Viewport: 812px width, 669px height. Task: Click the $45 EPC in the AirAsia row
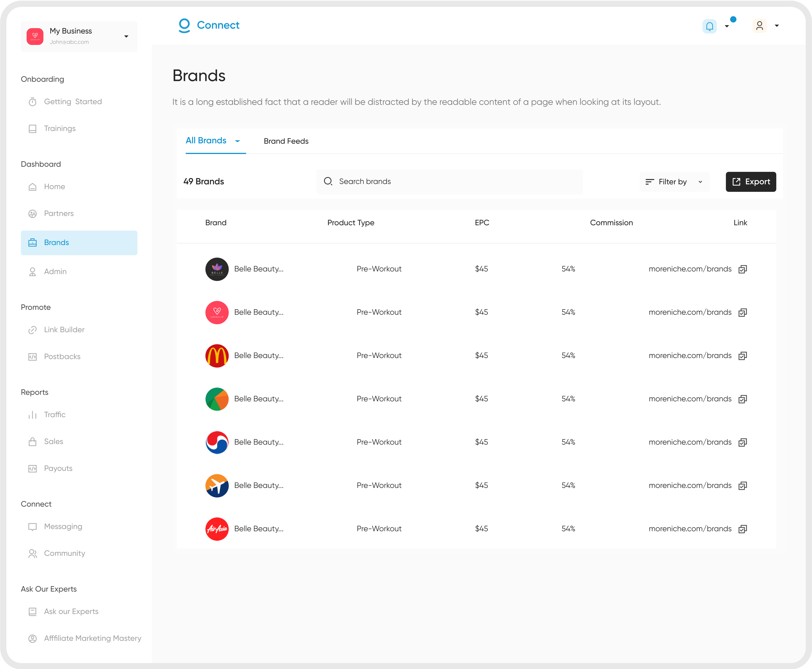[481, 529]
